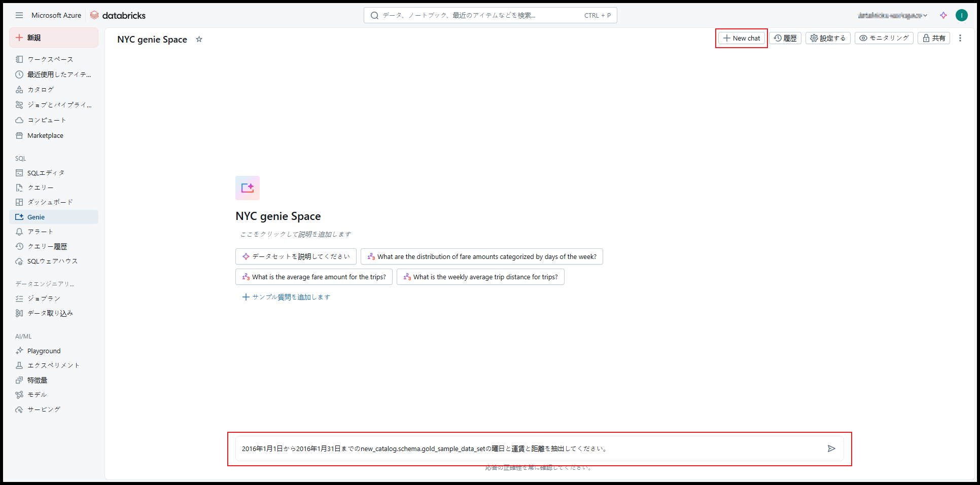Open 特徴量 in sidebar

[x=54, y=380]
